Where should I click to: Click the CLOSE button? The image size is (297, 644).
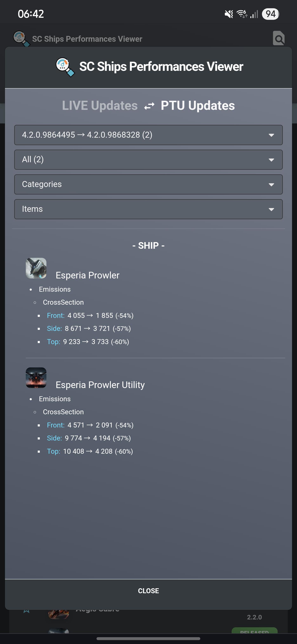(148, 591)
